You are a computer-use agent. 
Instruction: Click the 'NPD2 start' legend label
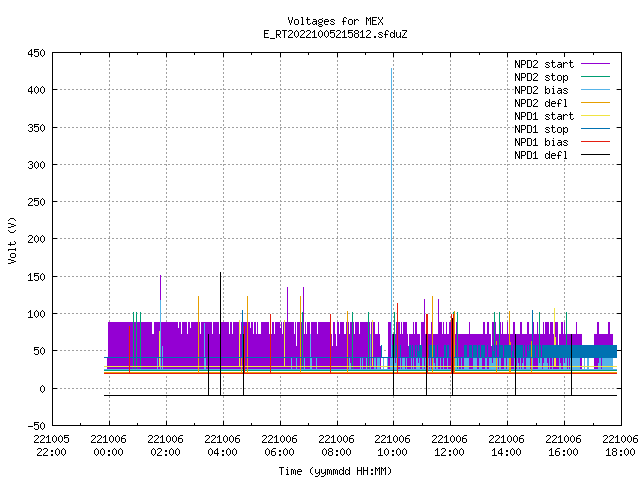(544, 64)
